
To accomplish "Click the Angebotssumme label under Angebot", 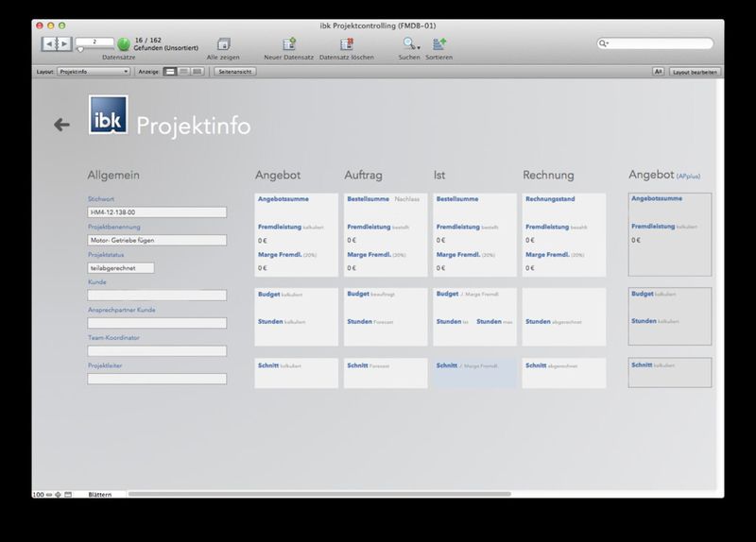I will pyautogui.click(x=283, y=199).
